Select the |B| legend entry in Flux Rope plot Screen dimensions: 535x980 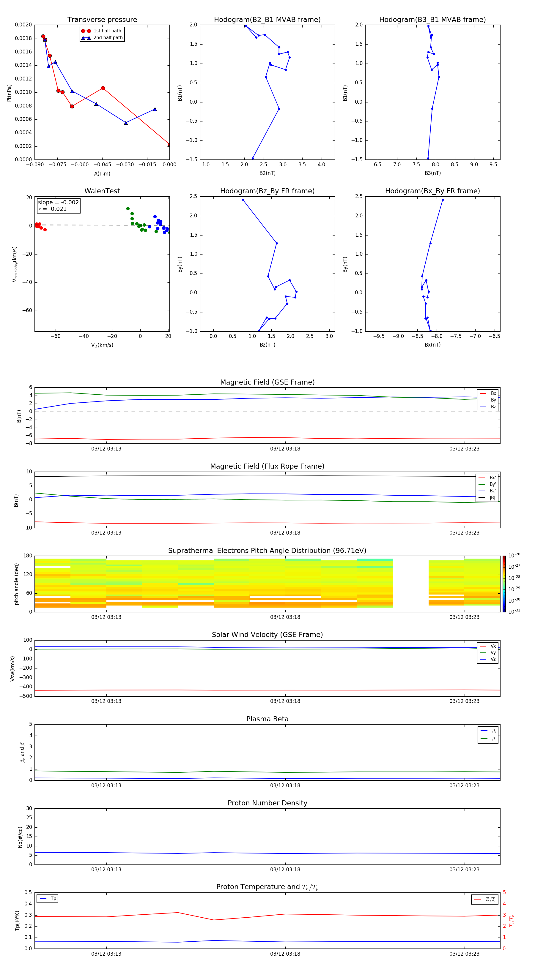pos(487,498)
